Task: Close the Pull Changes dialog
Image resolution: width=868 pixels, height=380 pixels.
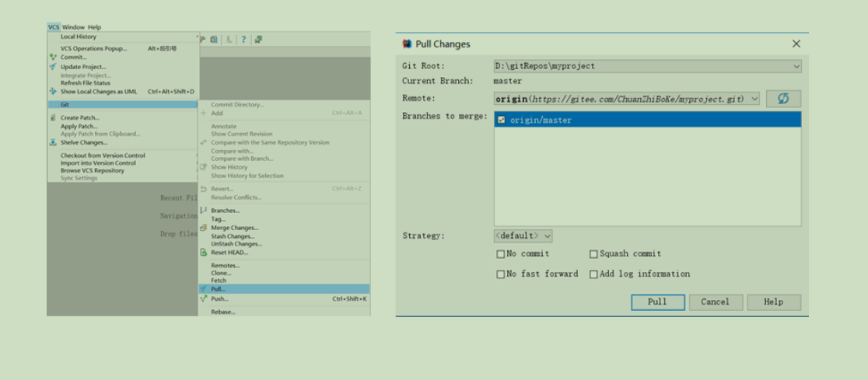Action: pyautogui.click(x=796, y=44)
